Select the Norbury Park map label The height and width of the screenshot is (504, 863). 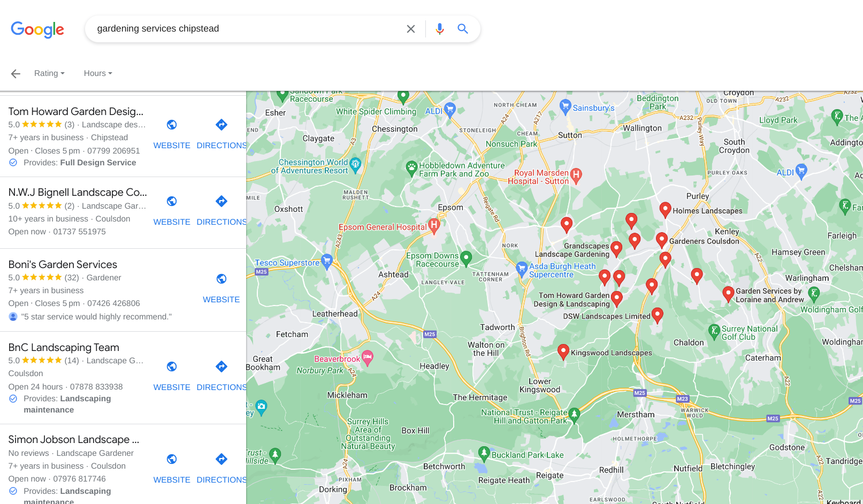(320, 370)
